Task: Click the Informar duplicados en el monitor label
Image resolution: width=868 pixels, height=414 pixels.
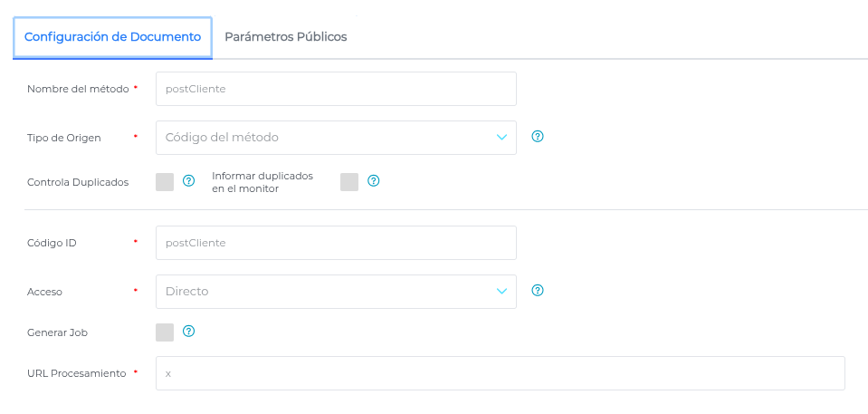Action: [262, 182]
